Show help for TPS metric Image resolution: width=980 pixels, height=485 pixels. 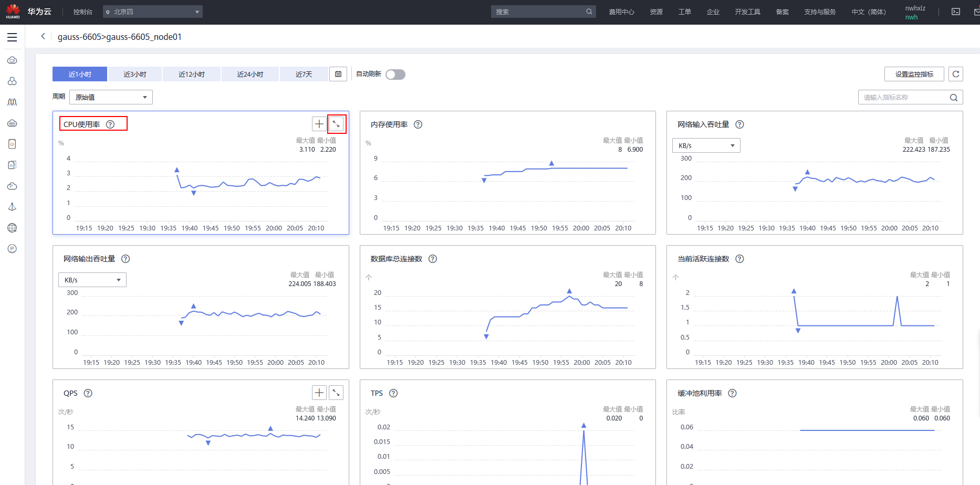pos(393,393)
